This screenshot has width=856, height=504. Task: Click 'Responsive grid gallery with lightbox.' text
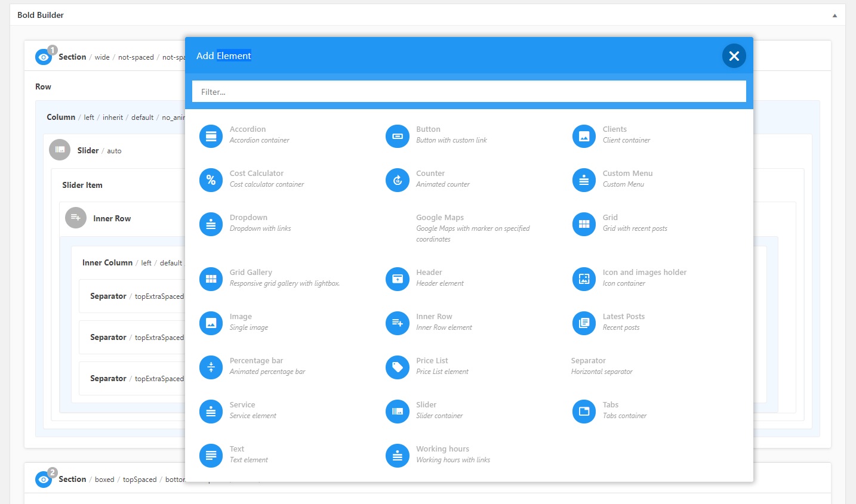click(x=285, y=283)
